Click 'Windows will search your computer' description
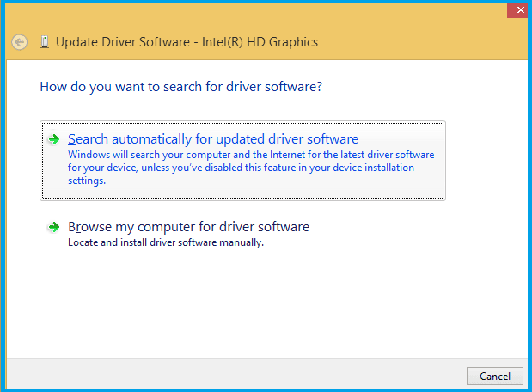532x392 pixels. (251, 168)
